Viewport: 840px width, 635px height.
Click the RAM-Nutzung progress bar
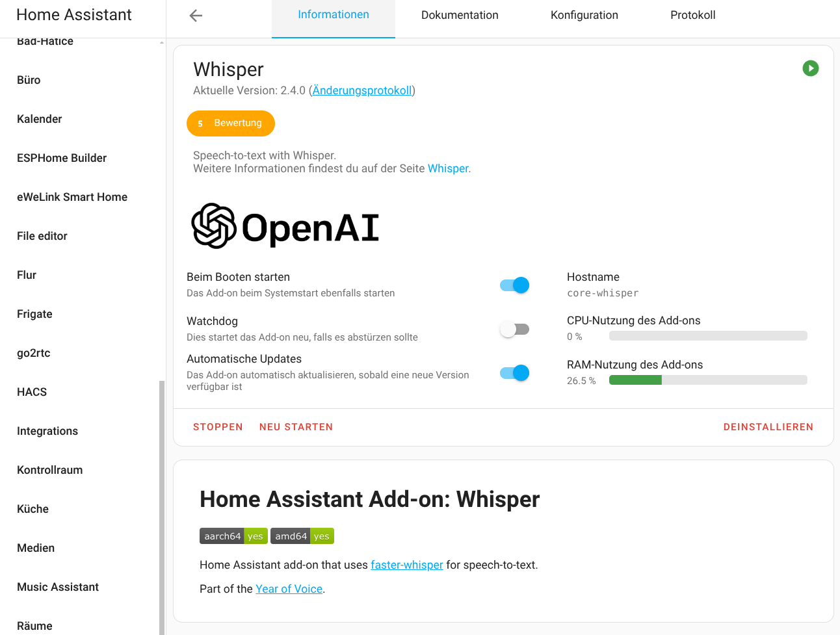(708, 380)
